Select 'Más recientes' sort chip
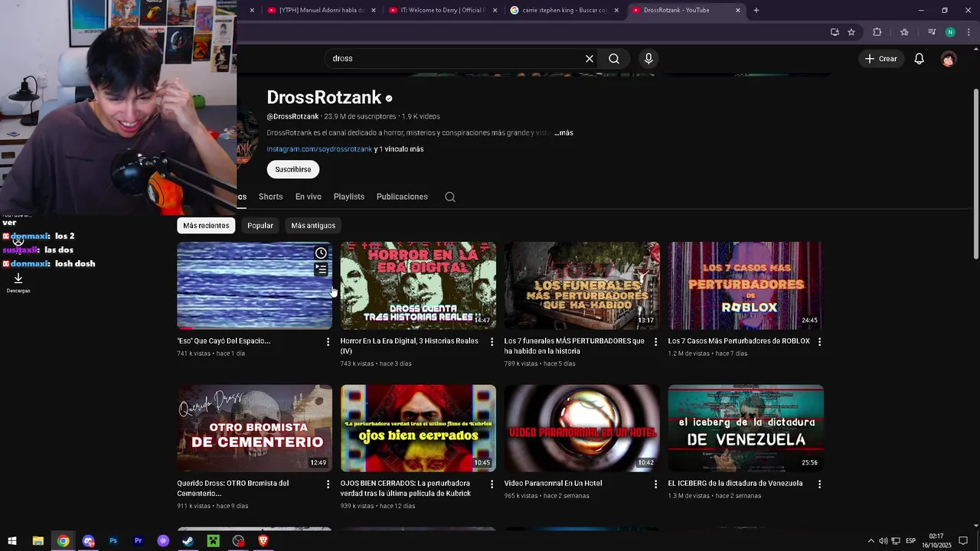 [x=206, y=226]
